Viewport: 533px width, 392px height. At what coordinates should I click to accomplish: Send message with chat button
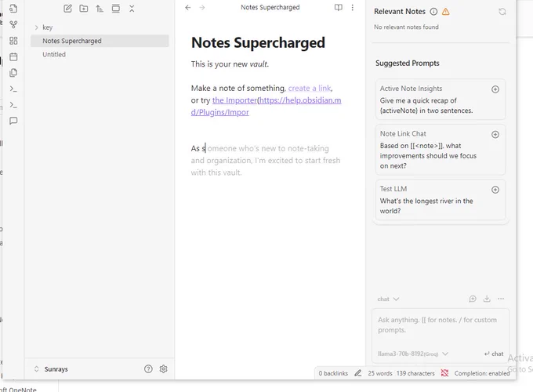(x=494, y=354)
